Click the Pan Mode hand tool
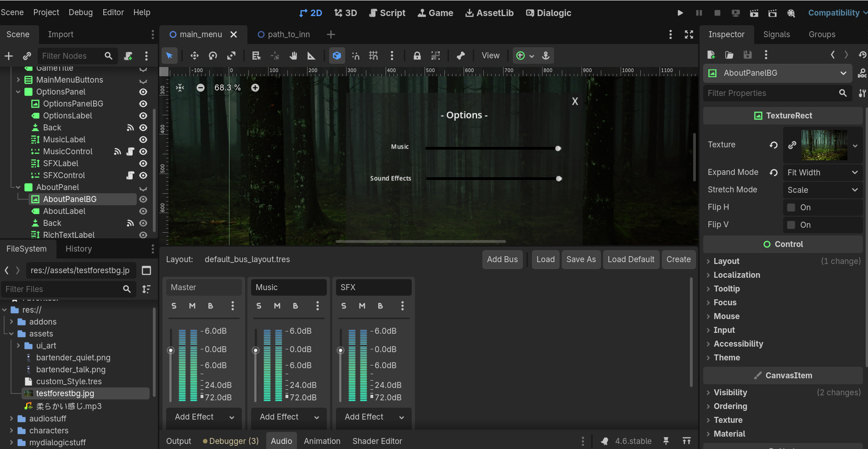The image size is (868, 449). click(293, 56)
